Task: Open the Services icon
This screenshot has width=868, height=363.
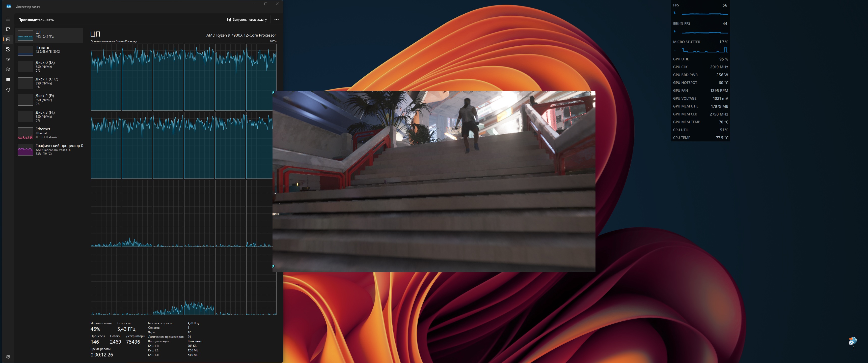Action: pos(8,90)
